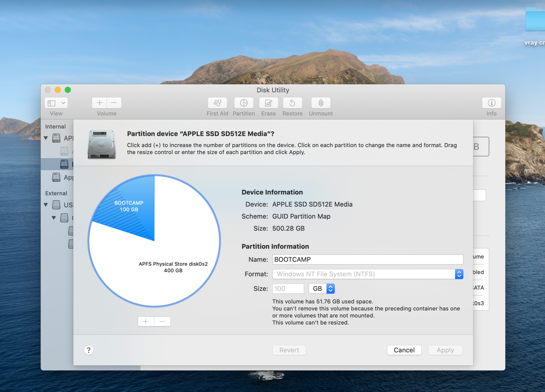The width and height of the screenshot is (545, 392).
Task: Add a partition with the plus button below pie chart
Action: coord(146,321)
